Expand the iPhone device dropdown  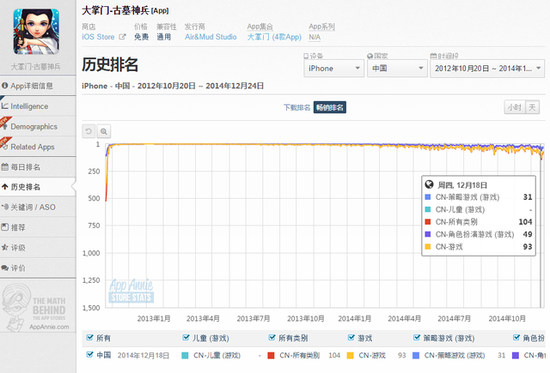pyautogui.click(x=334, y=68)
